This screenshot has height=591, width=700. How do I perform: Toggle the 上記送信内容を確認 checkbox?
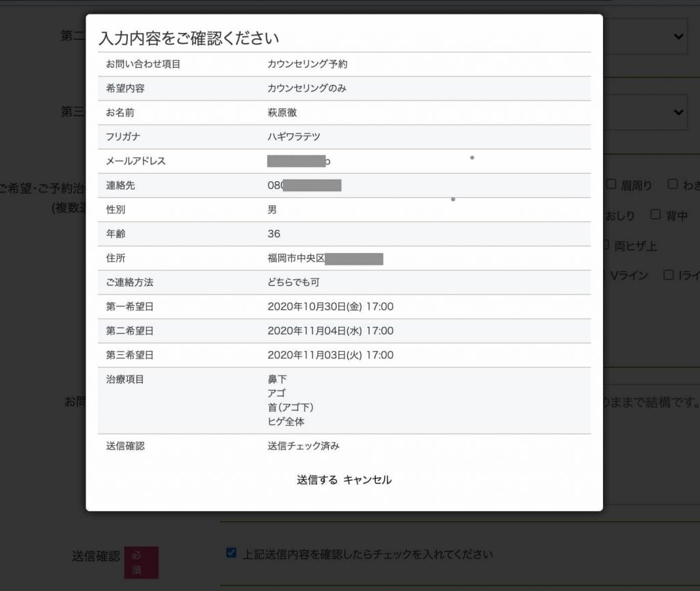[x=231, y=553]
